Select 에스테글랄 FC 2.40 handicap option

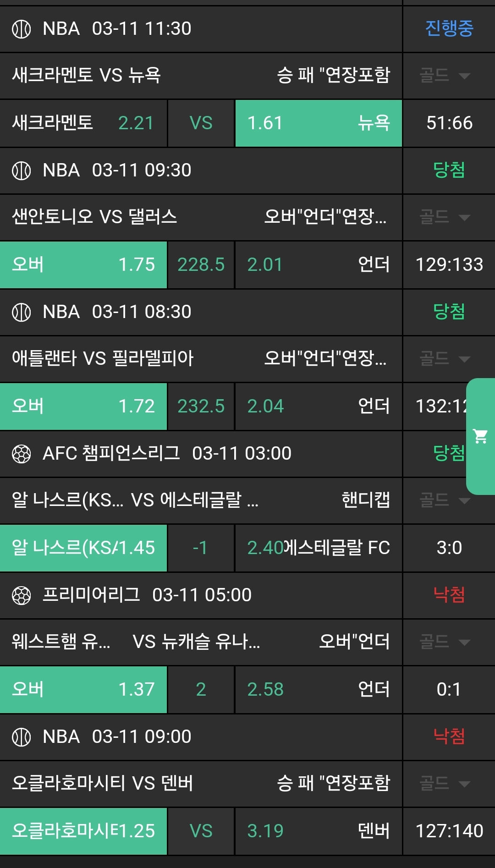click(x=318, y=548)
